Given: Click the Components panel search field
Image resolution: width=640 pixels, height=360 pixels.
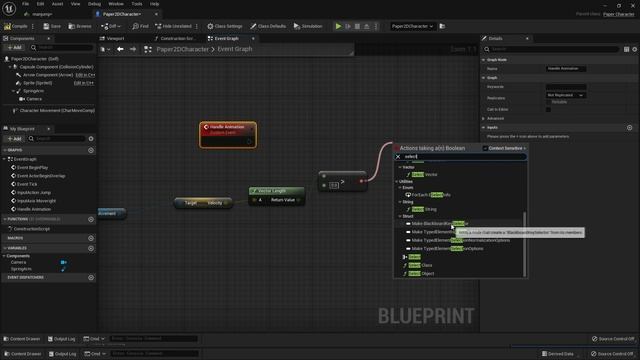Looking at the screenshot, I should [x=61, y=47].
